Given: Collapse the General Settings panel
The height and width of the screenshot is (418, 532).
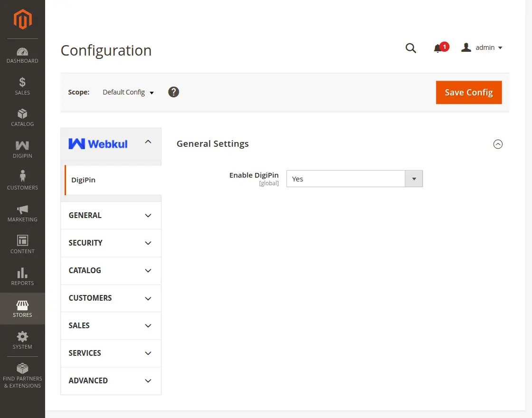Looking at the screenshot, I should click(x=498, y=144).
